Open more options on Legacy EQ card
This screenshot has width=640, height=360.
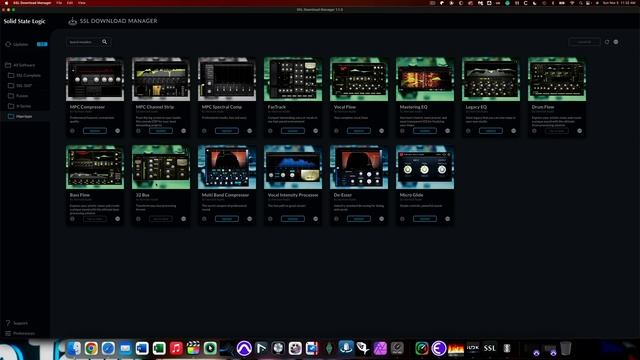coord(513,131)
